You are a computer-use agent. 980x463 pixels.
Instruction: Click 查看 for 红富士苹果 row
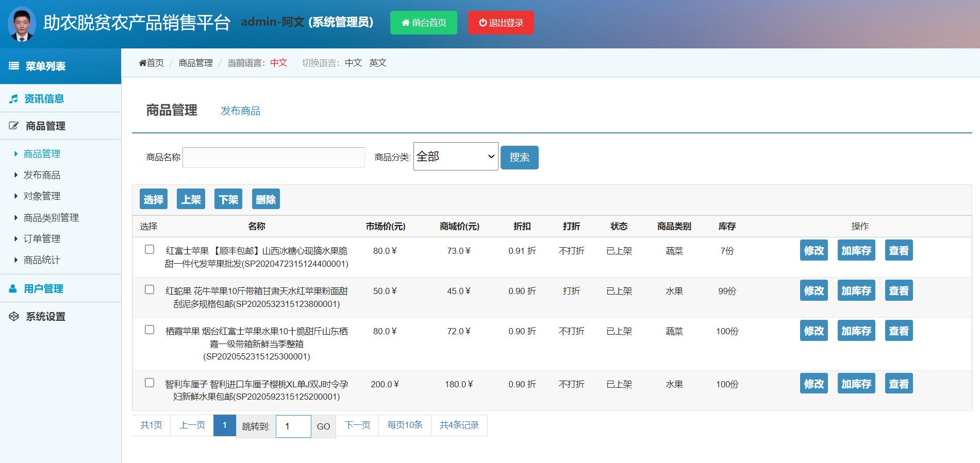click(899, 250)
